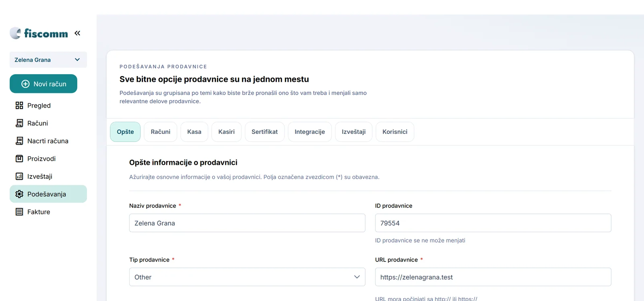644x301 pixels.
Task: Switch to the Opšte tab
Action: [125, 132]
